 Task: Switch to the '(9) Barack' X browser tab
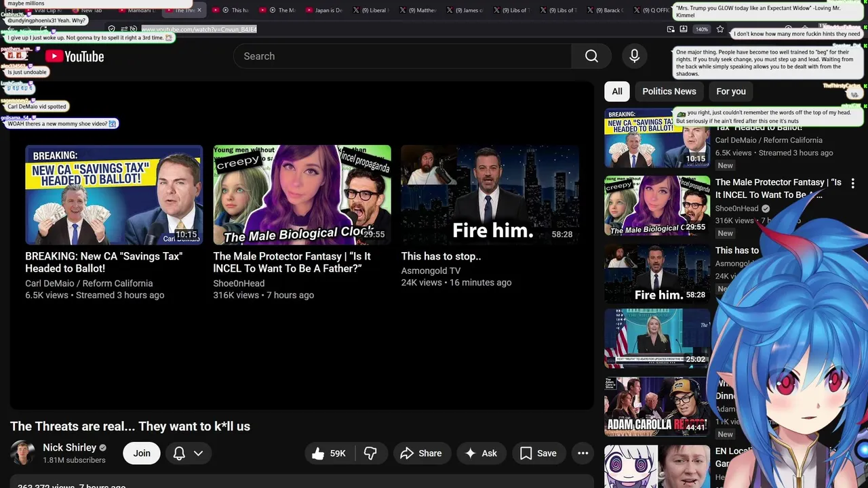click(605, 10)
